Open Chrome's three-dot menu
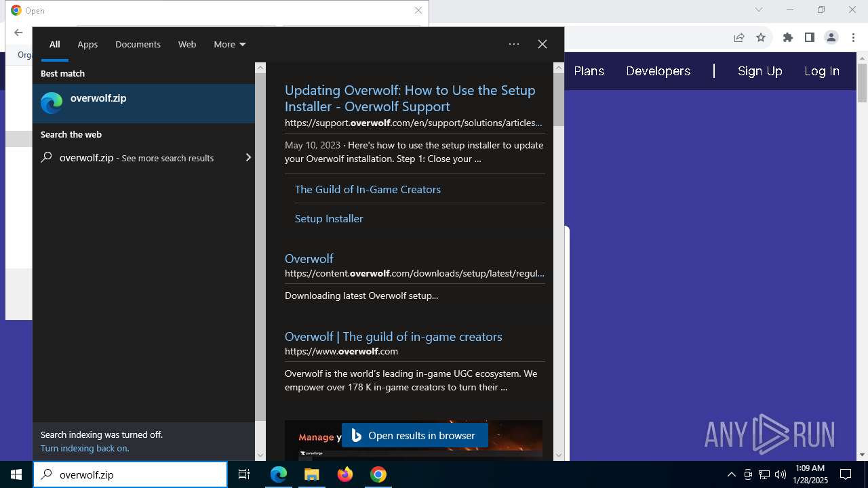 (x=852, y=38)
